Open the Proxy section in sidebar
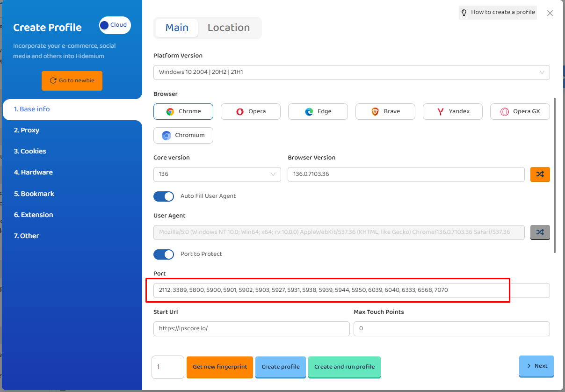 27,130
